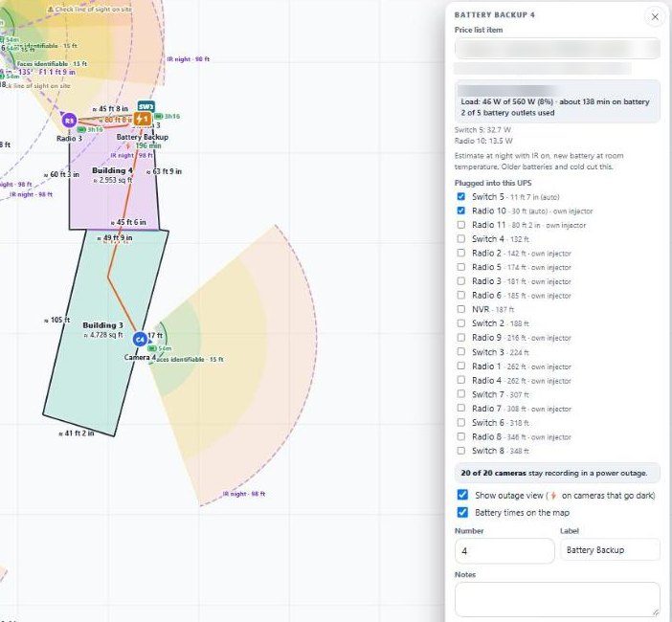
Task: Check Switch 7 in the plugged list
Action: [x=460, y=393]
